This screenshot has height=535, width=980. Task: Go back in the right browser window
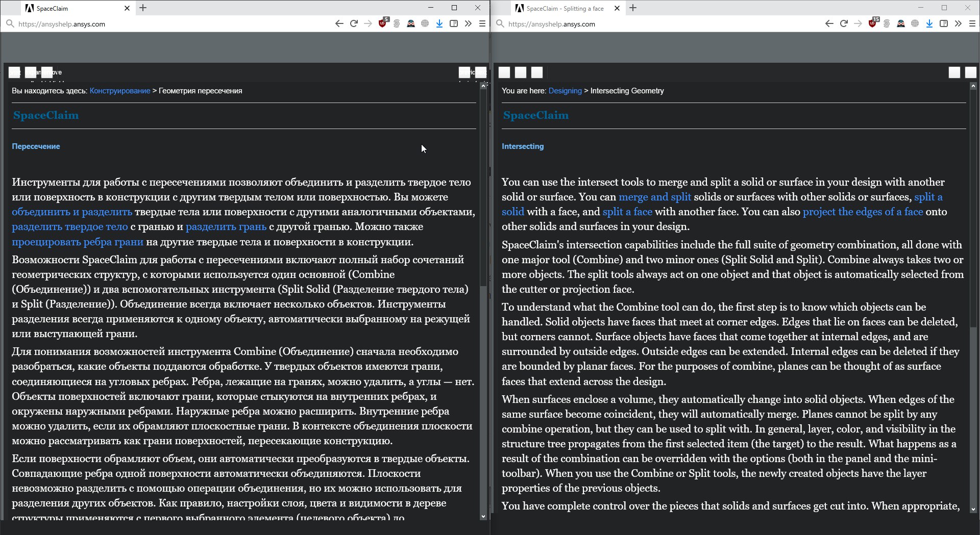pyautogui.click(x=829, y=23)
